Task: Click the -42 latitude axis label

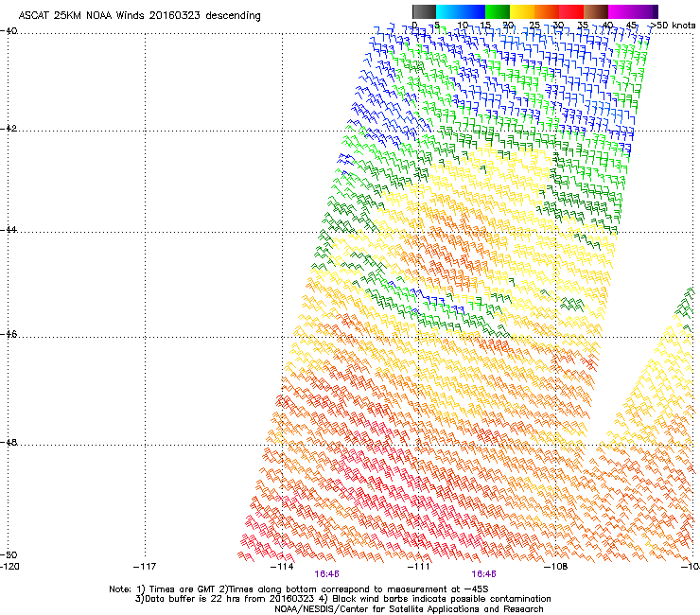Action: 9,128
